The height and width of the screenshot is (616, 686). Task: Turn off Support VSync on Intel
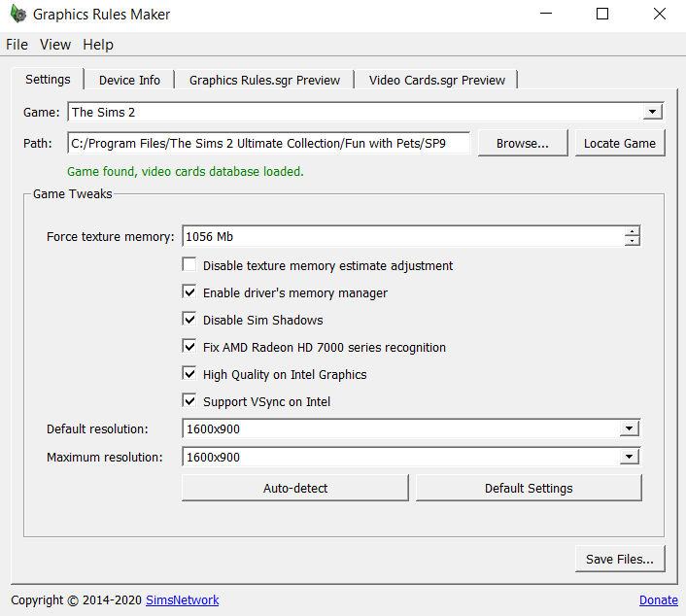(x=189, y=401)
